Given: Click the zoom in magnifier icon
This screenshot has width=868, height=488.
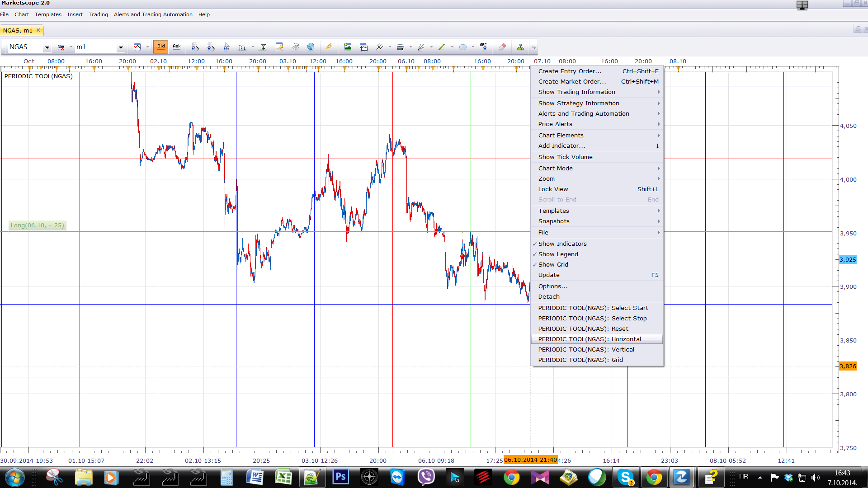Looking at the screenshot, I should [195, 47].
